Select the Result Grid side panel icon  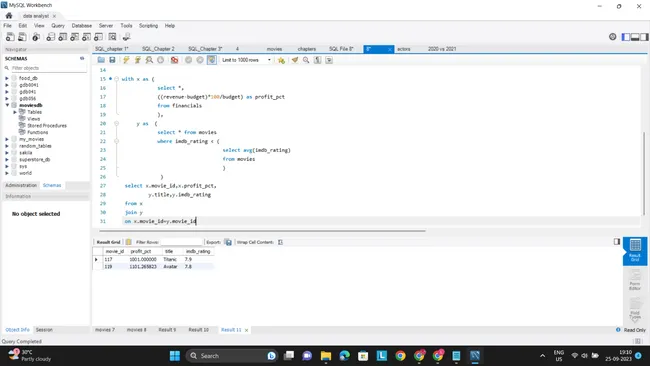635,250
